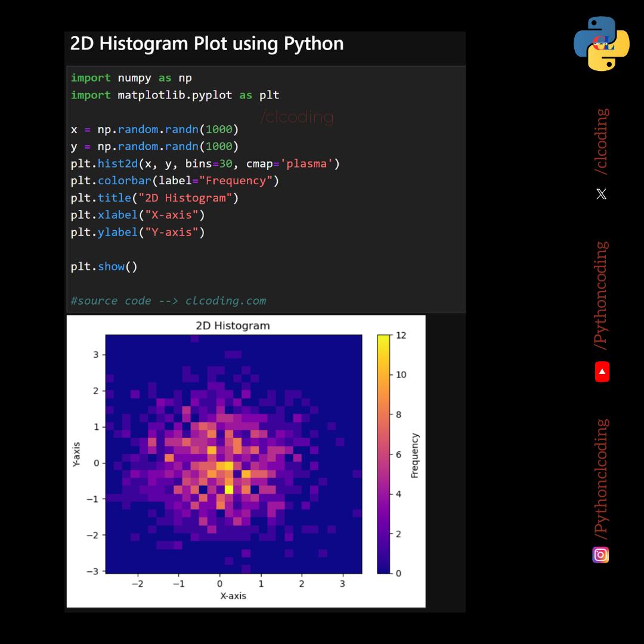Click the /clcoding vertical handle text
Screen dimensions: 644x644
coord(602,142)
